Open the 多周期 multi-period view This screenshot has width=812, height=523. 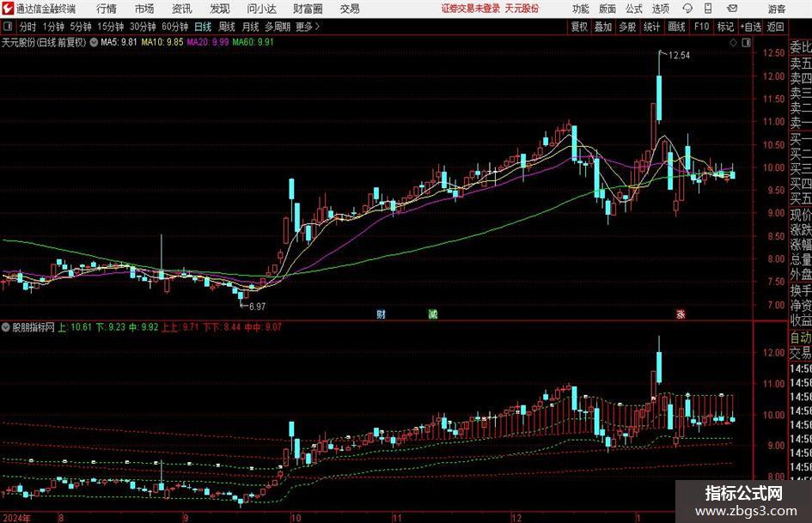click(278, 27)
